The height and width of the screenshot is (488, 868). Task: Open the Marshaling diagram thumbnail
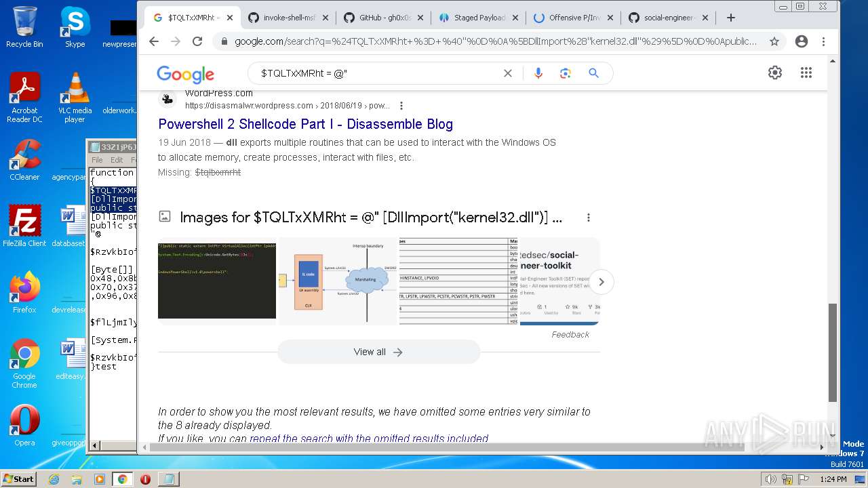point(338,281)
